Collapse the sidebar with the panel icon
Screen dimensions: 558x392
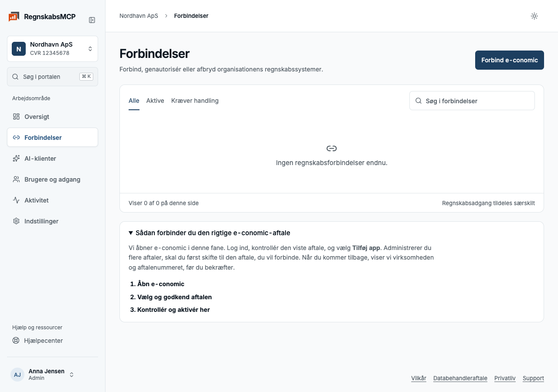92,20
